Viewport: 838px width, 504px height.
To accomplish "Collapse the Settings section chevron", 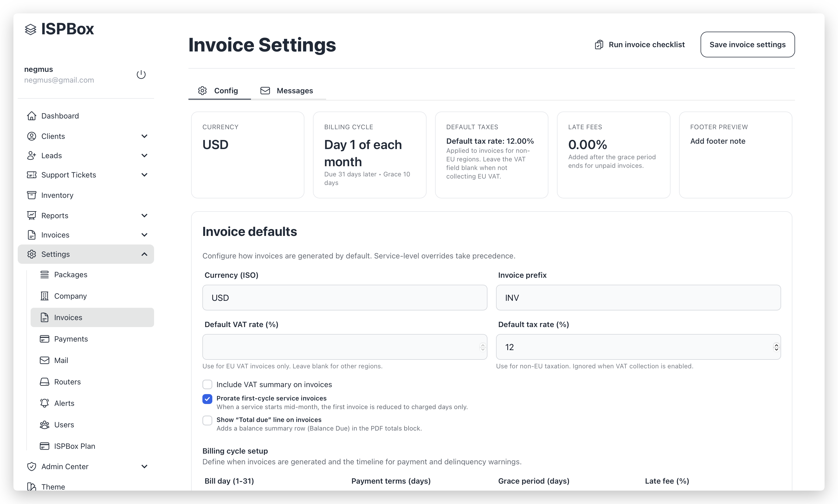I will click(144, 254).
